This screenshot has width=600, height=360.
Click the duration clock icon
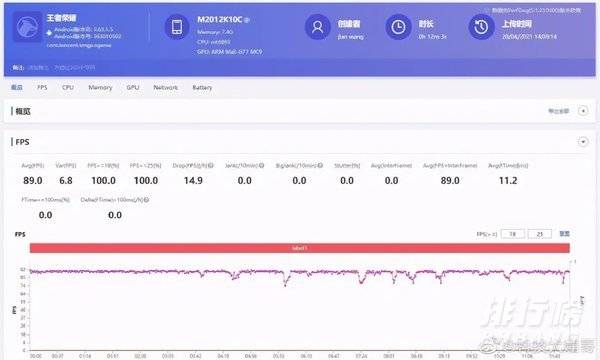pos(398,27)
